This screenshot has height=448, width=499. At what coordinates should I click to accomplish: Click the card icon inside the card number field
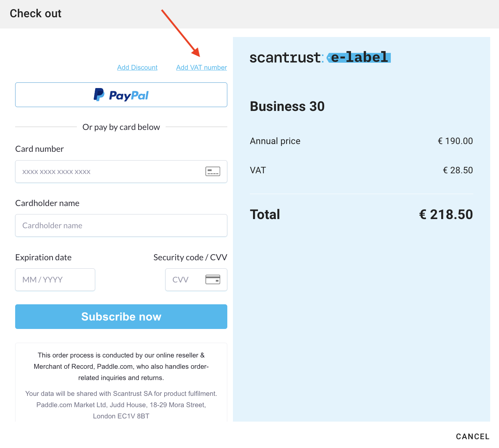(x=212, y=172)
